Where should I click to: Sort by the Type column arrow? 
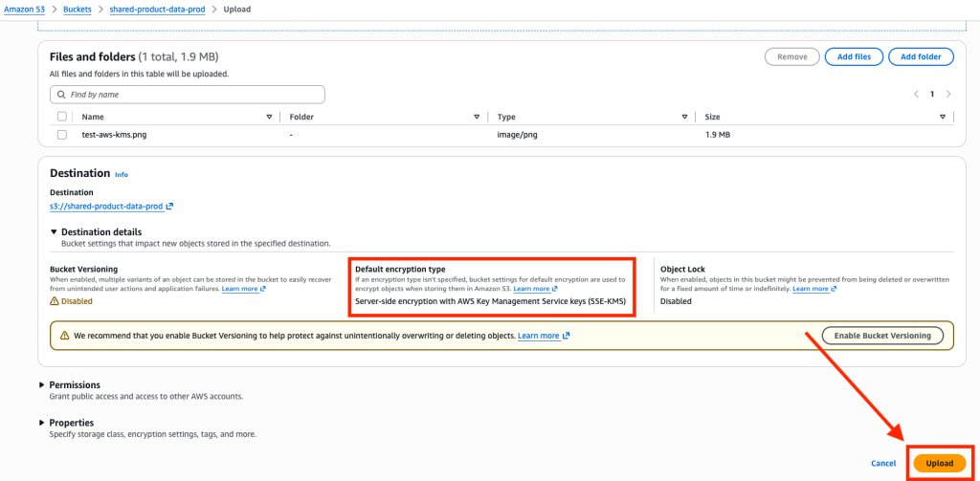(x=684, y=117)
